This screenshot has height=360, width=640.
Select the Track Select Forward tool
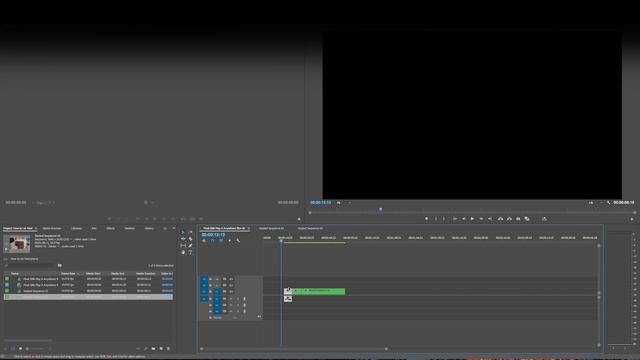[x=190, y=232]
